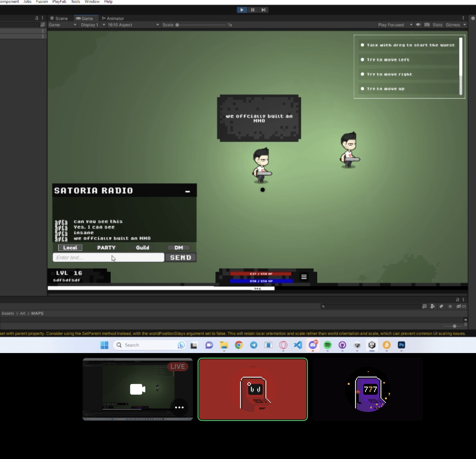
Task: Open the Game view mode dropdown
Action: [63, 25]
